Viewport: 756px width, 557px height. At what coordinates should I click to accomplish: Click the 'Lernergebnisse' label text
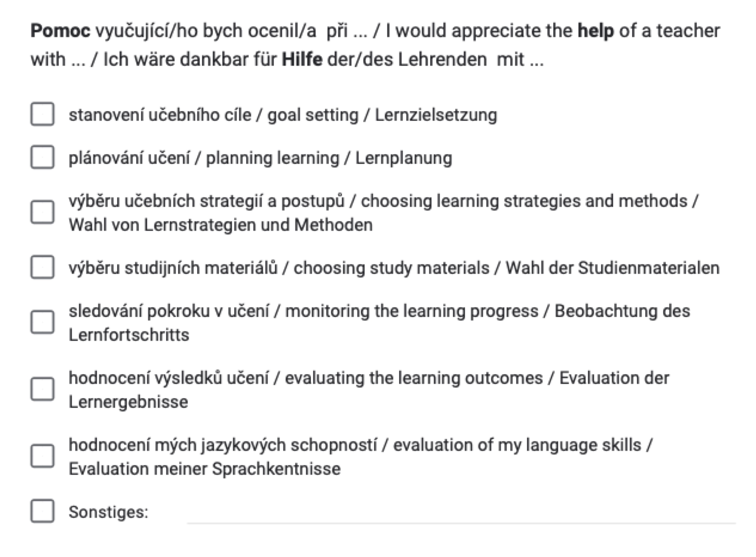coord(128,402)
